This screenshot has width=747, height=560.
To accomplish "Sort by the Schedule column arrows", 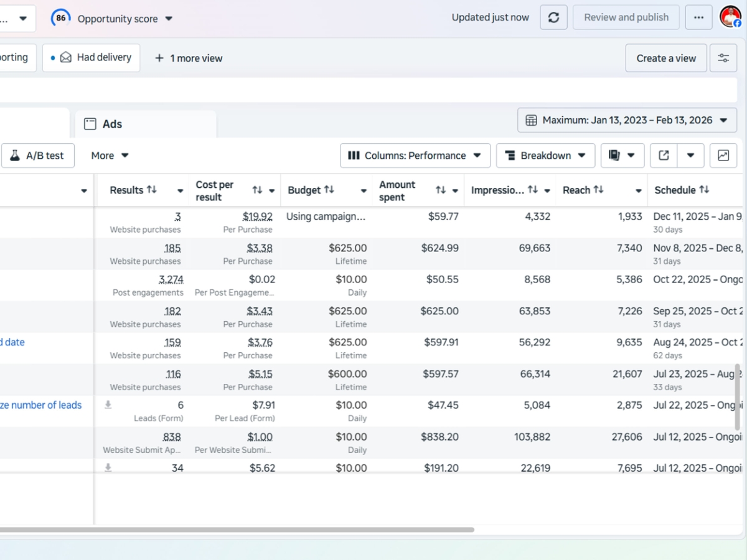I will (x=704, y=190).
